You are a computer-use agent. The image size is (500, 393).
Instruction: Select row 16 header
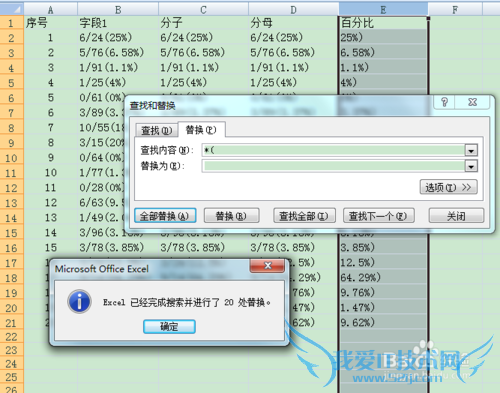pos(11,248)
